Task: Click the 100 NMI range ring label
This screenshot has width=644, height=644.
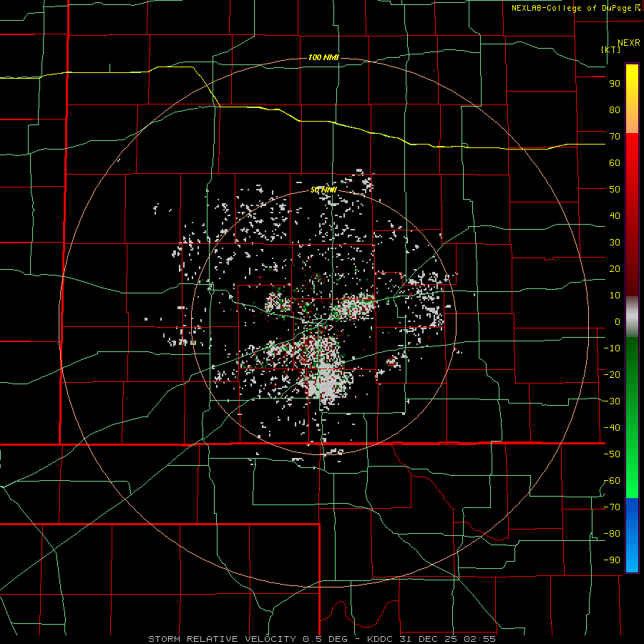Action: point(323,57)
